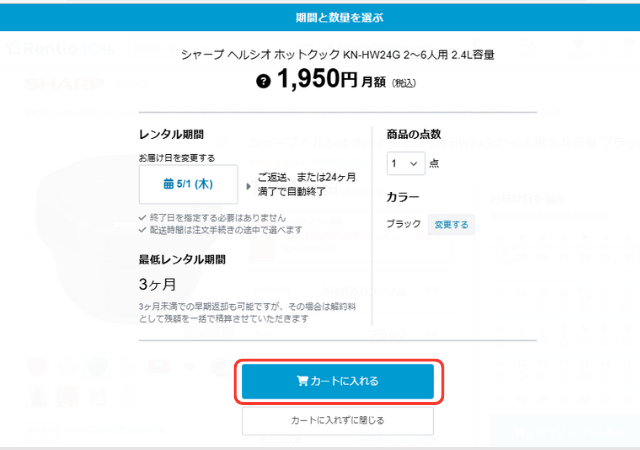640x450 pixels.
Task: Click the 1,950円 monthly price text
Action: point(318,79)
